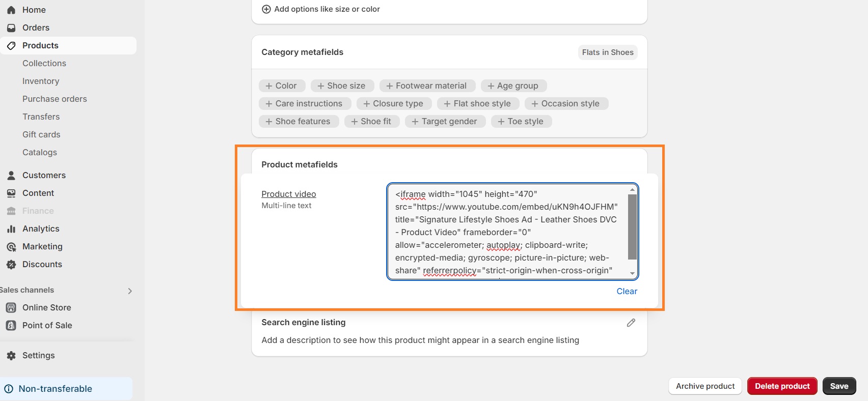Add the Shoe features metafield
Screen dimensions: 868x401
point(299,121)
